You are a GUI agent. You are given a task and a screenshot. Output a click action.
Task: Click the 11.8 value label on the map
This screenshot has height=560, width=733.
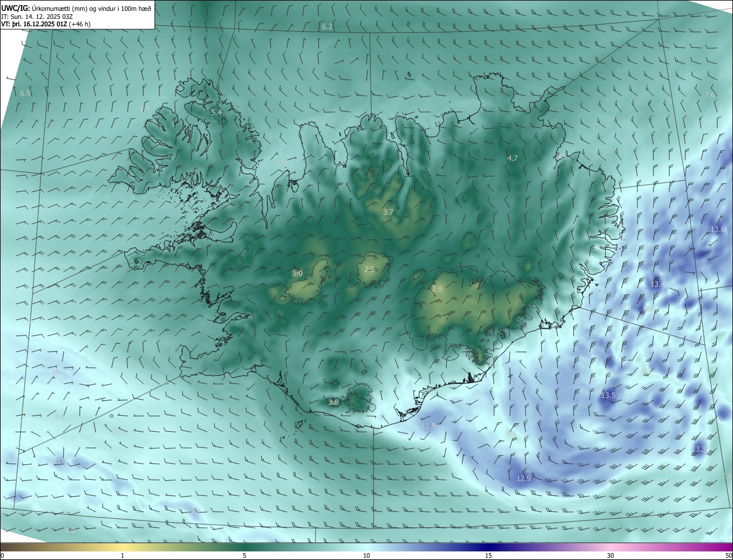click(x=428, y=426)
